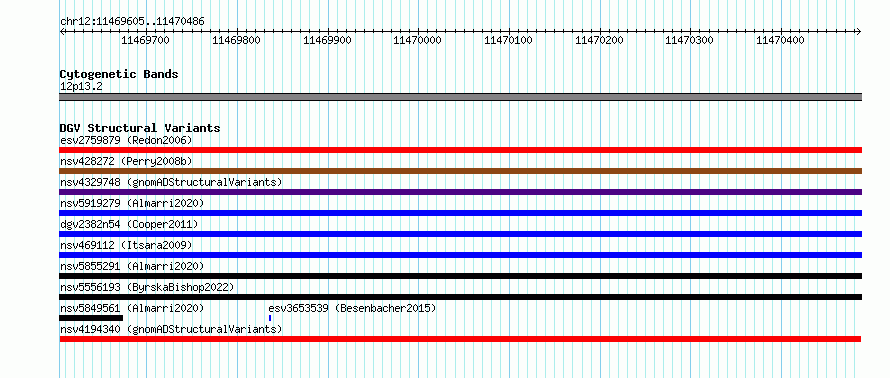Select the brown nsv428272 variant bar
The width and height of the screenshot is (890, 378).
[x=460, y=171]
